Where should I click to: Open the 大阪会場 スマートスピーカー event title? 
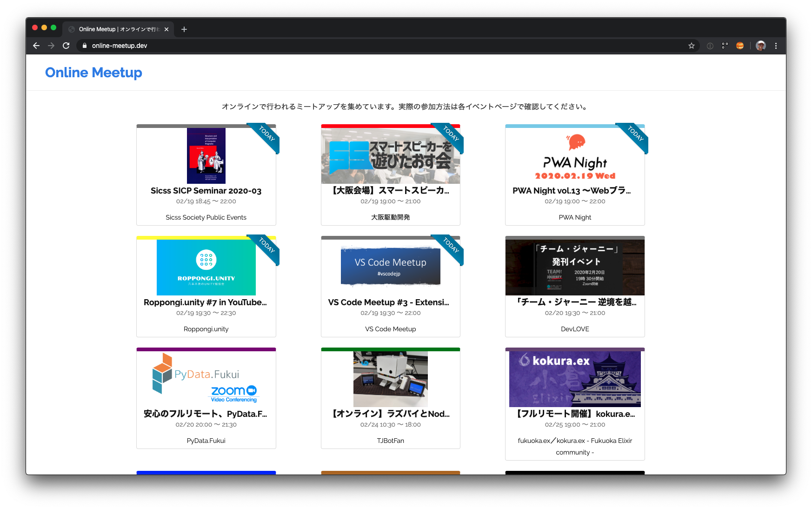pos(391,191)
